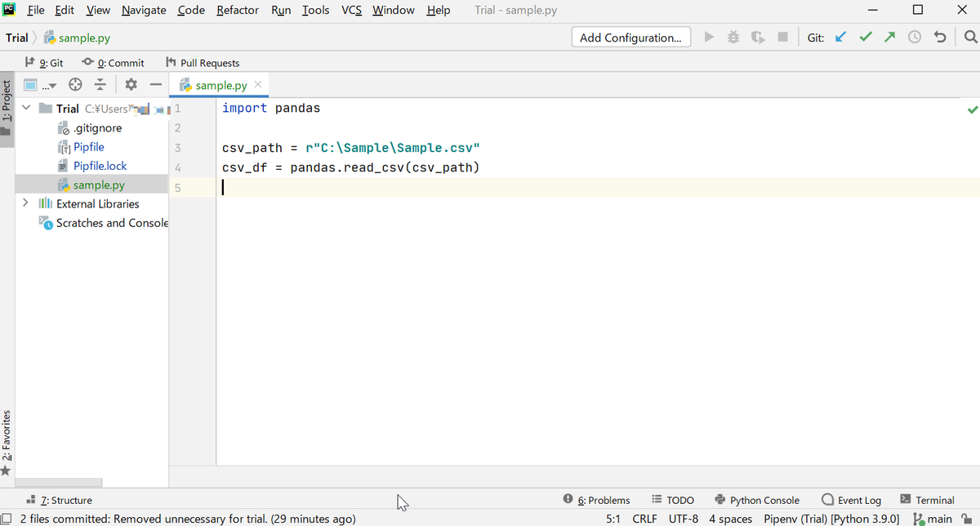The width and height of the screenshot is (980, 526).
Task: Close the sample.py editor tab
Action: tap(258, 84)
